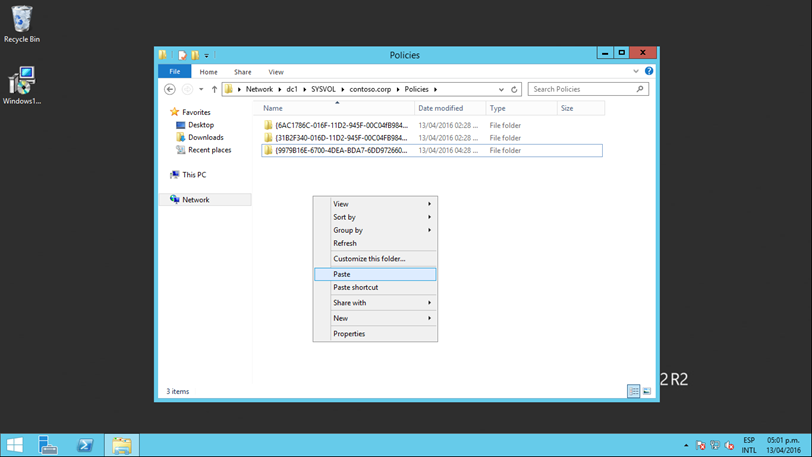Launch PowerShell from taskbar
The image size is (812, 457).
coord(85,445)
